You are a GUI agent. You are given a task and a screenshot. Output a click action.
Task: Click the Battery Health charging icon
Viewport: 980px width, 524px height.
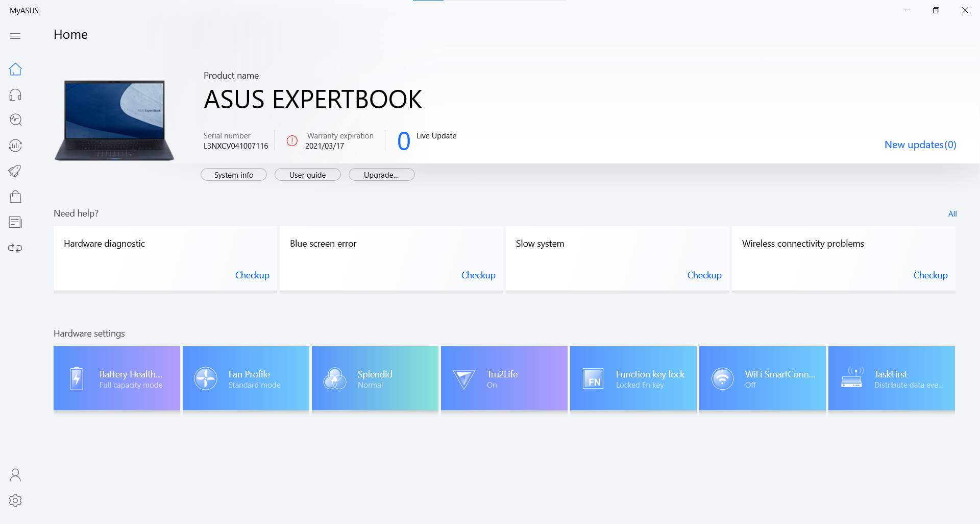77,378
